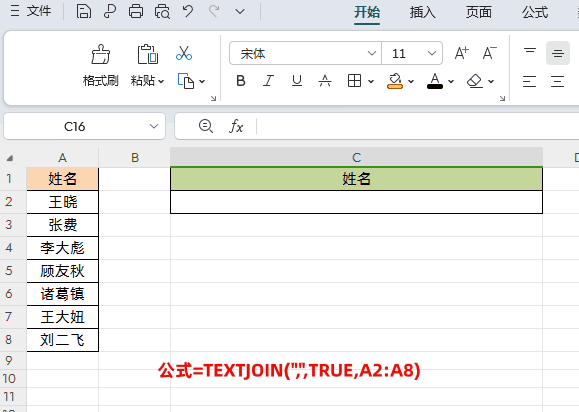579x412 pixels.
Task: Select column C header
Action: pos(356,158)
